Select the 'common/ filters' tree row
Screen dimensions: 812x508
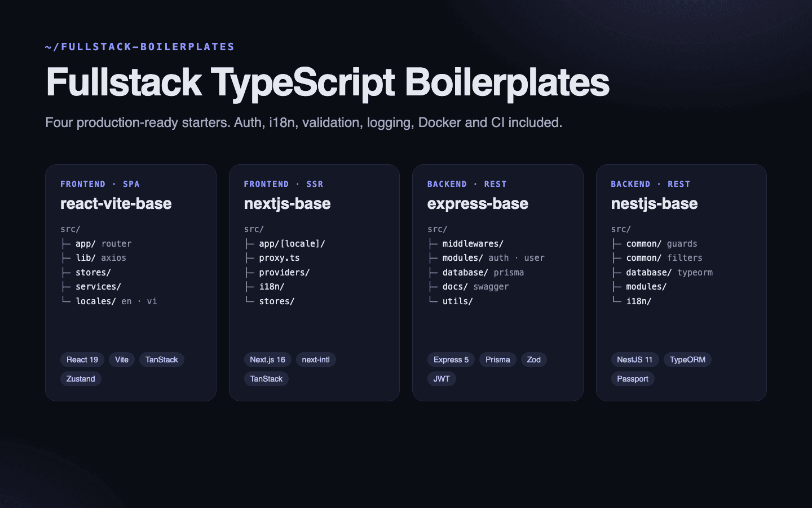[657, 258]
